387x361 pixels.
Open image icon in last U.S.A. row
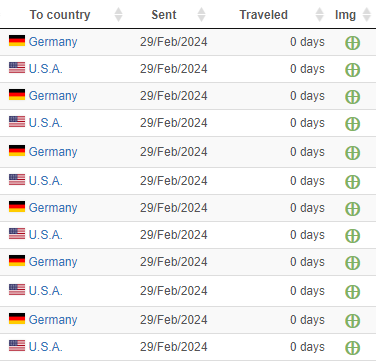coord(352,348)
